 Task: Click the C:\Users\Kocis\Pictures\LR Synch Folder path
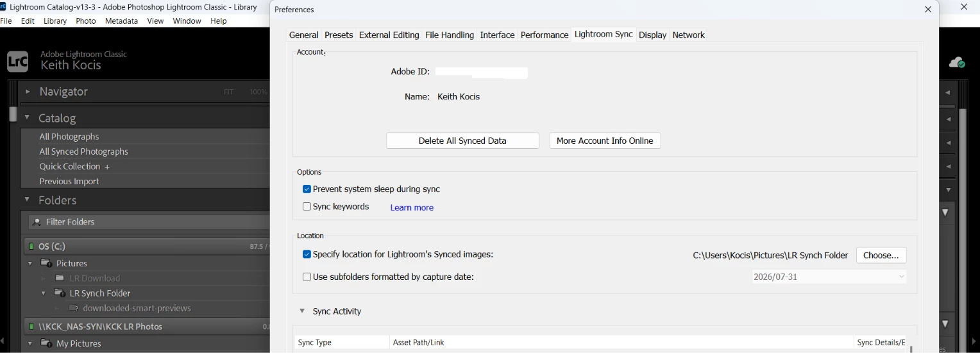click(770, 255)
